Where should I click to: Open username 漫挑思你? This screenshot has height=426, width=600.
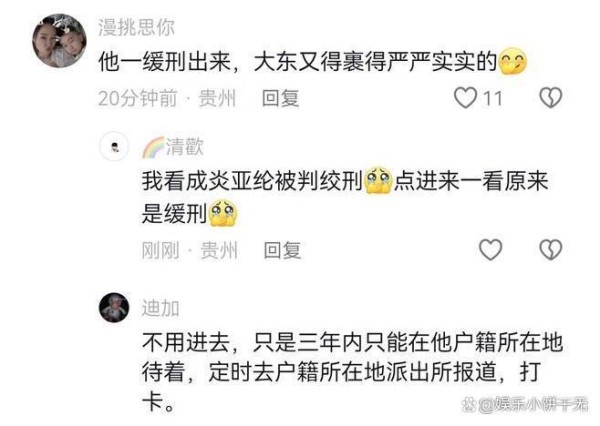pos(136,28)
